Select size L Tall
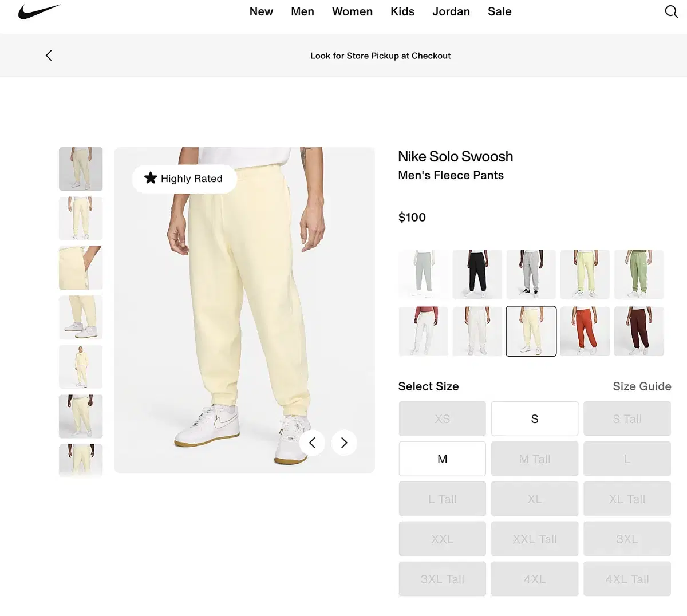 pyautogui.click(x=443, y=499)
